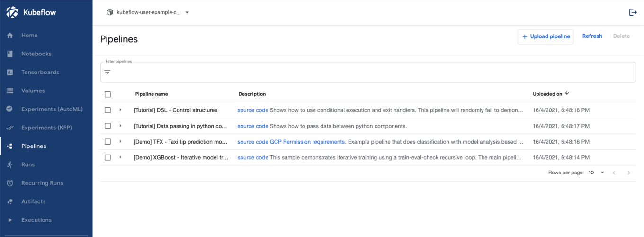644x237 pixels.
Task: Click the Runs running-figure icon
Action: (10, 164)
